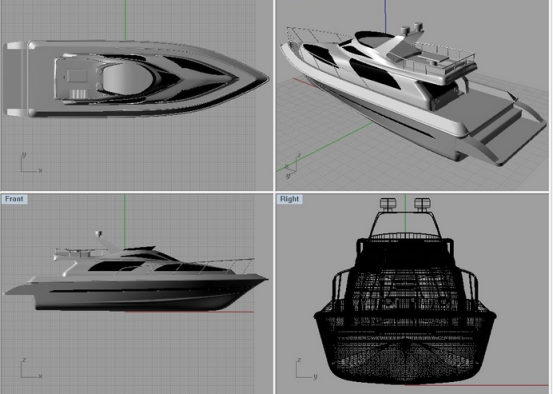Click the stern platform in top viewport
The image size is (553, 394).
16,79
